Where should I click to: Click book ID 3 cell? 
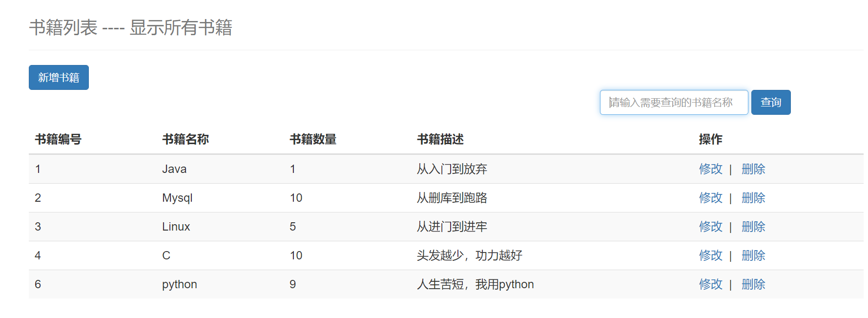point(38,227)
